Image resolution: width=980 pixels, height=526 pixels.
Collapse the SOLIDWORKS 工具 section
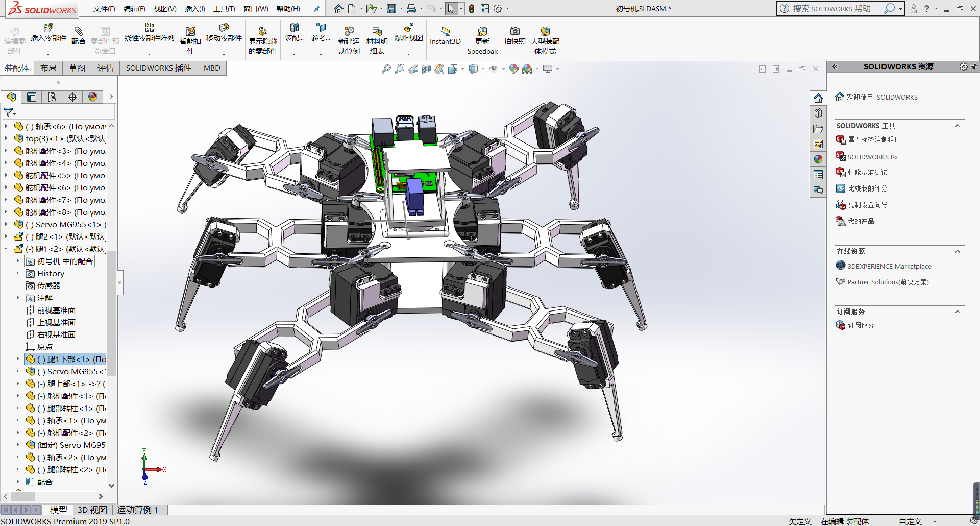958,126
